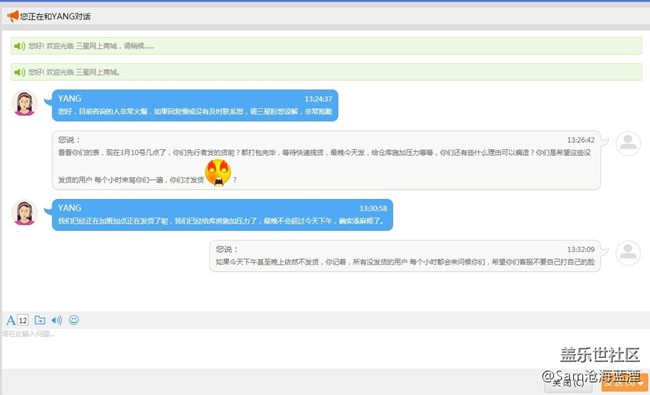Screen dimensions: 650x395
Task: Open the send button dropdown arrow
Action: tap(642, 383)
